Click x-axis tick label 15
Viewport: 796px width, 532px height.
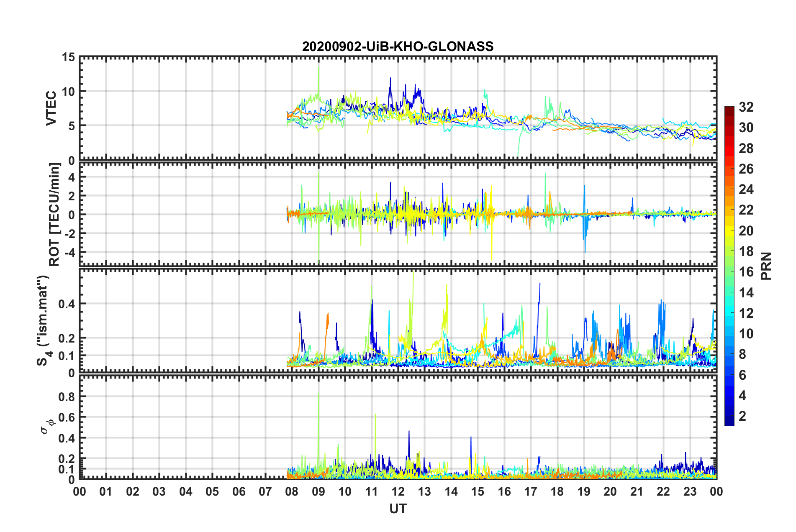pos(478,491)
